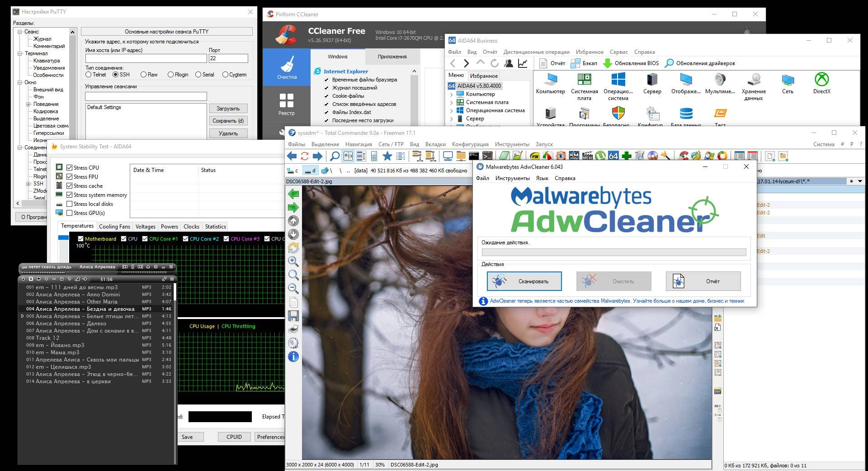Select the Serial connection type in PuTTY
Image resolution: width=868 pixels, height=471 pixels.
[x=198, y=75]
